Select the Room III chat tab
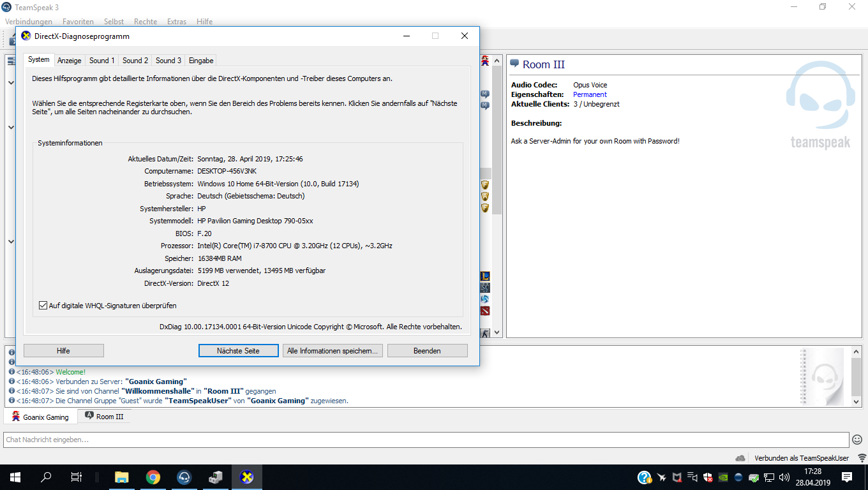Screen dimensions: 868x490 tap(104, 417)
